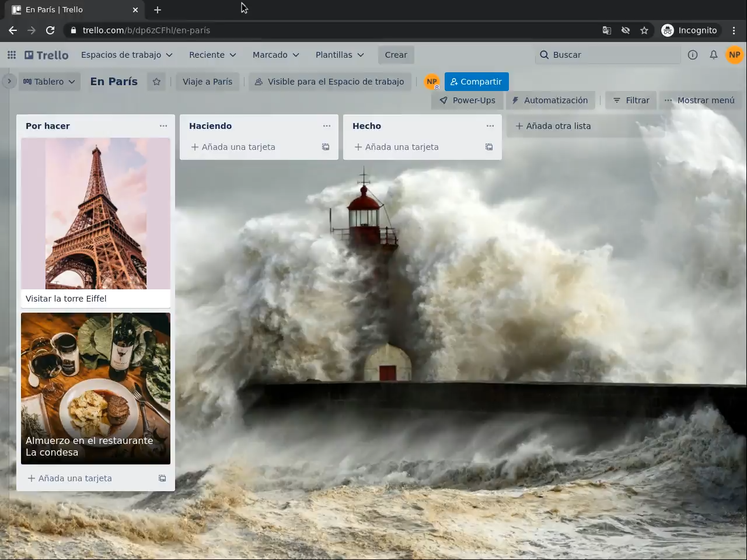Open the Marcado menu
The height and width of the screenshot is (560, 747).
(275, 55)
